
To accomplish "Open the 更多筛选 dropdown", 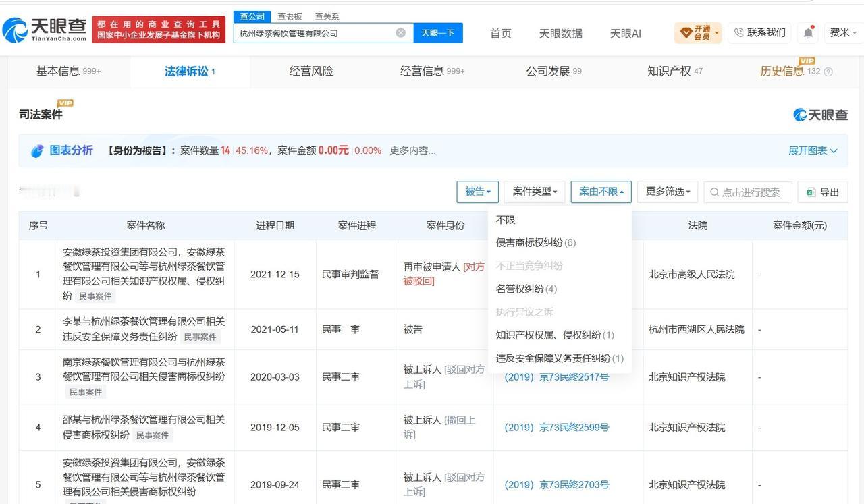I will tap(668, 192).
